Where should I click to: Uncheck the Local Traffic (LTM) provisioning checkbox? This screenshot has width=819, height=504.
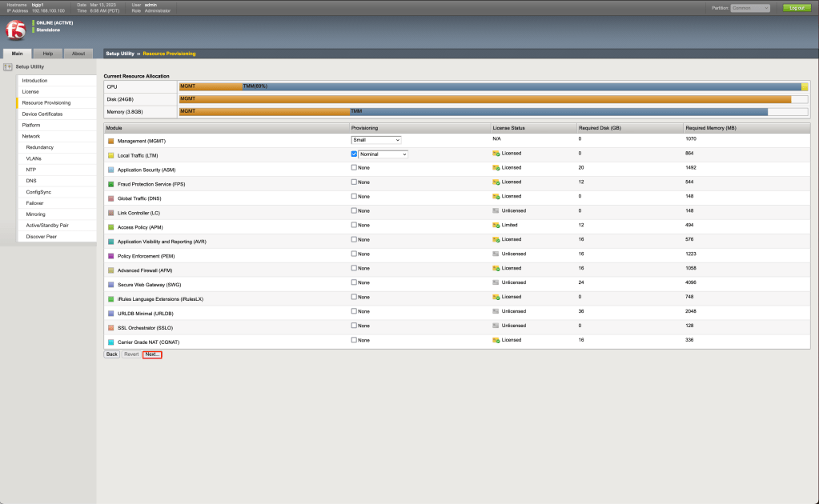tap(354, 154)
